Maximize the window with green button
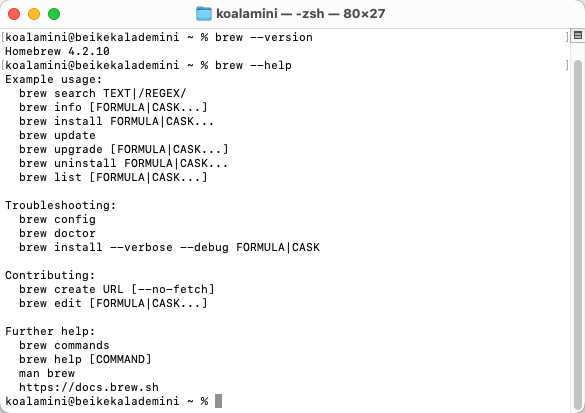Image resolution: width=585 pixels, height=413 pixels. coord(54,14)
